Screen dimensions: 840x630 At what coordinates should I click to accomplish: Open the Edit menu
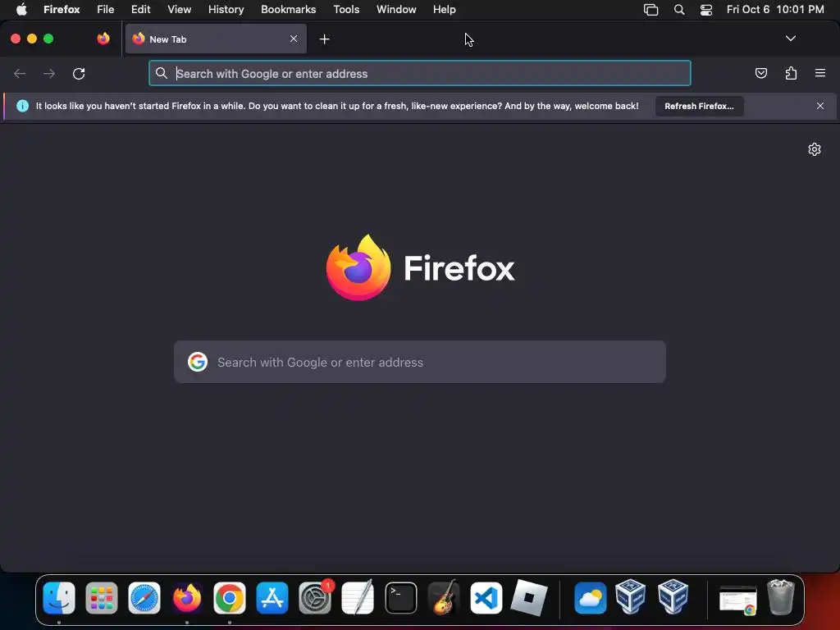(141, 9)
